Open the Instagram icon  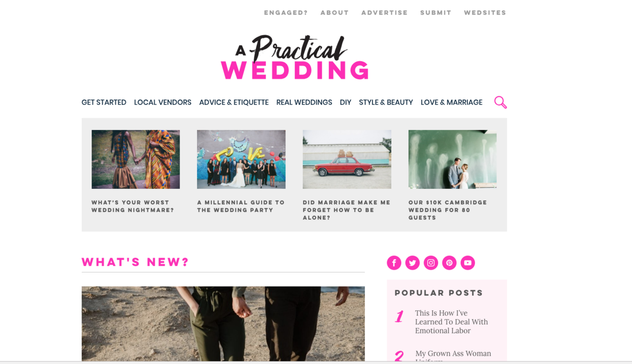pyautogui.click(x=431, y=263)
